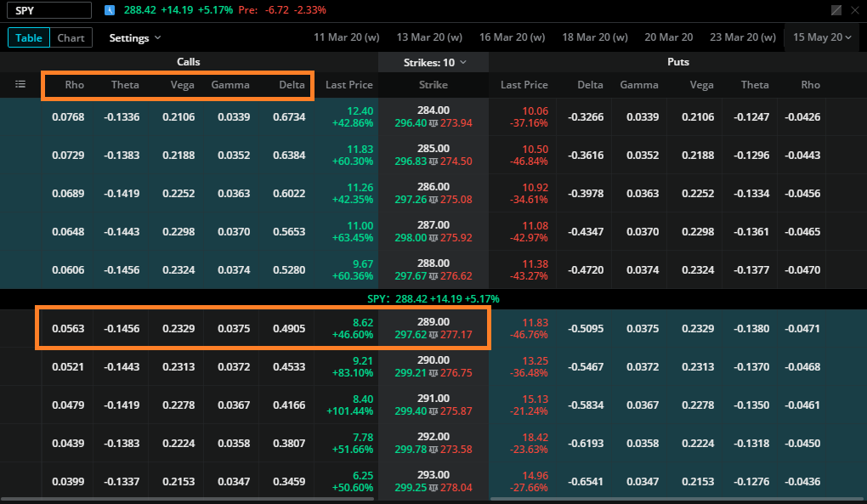The height and width of the screenshot is (504, 867).
Task: Click the call delta value 0.4905
Action: [289, 328]
